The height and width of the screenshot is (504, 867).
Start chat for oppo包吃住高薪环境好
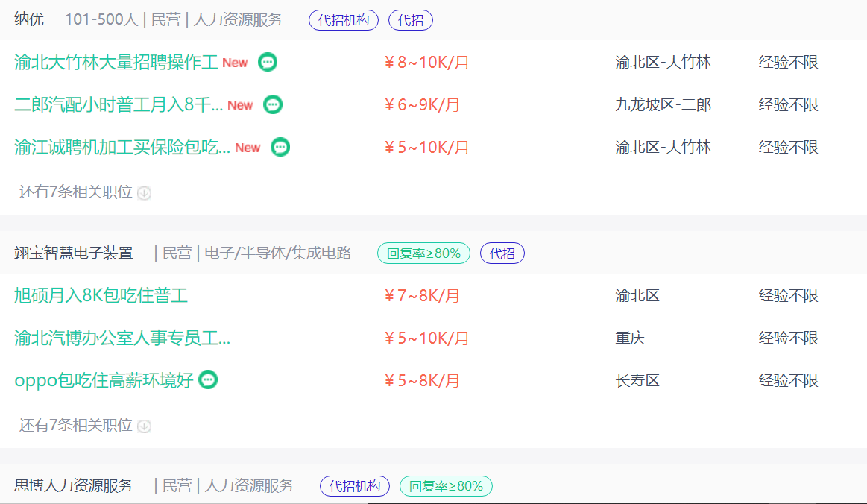(209, 380)
